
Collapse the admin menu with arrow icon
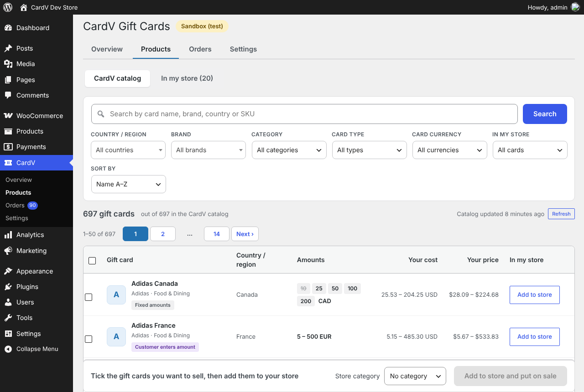point(8,349)
